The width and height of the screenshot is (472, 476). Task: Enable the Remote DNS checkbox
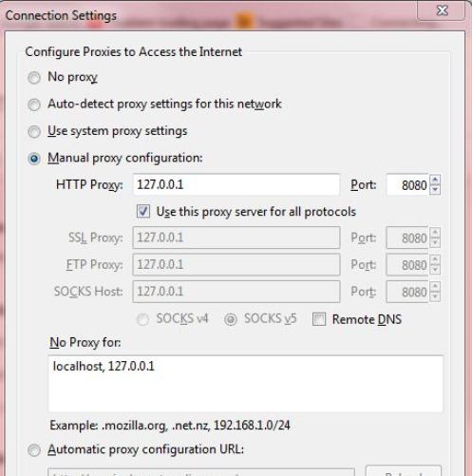319,319
